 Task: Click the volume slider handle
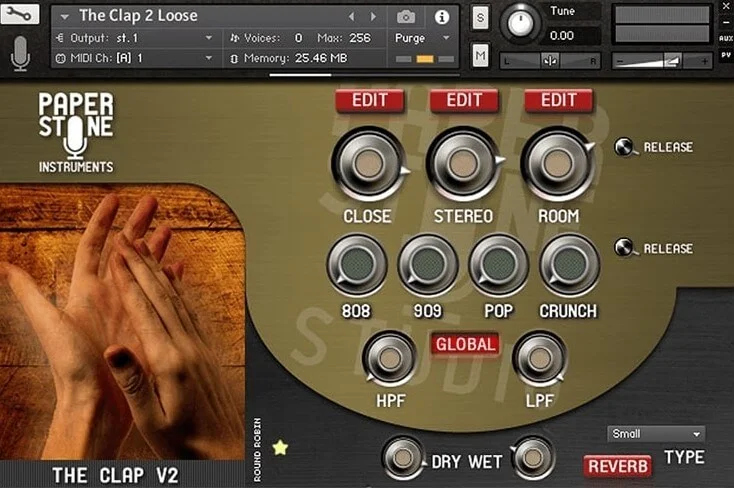(x=672, y=61)
